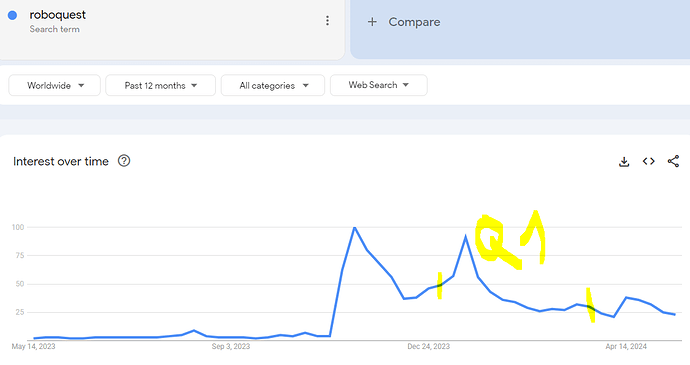Screen dimensions: 690x365
Task: Edit the roboquest search term
Action: 58,15
